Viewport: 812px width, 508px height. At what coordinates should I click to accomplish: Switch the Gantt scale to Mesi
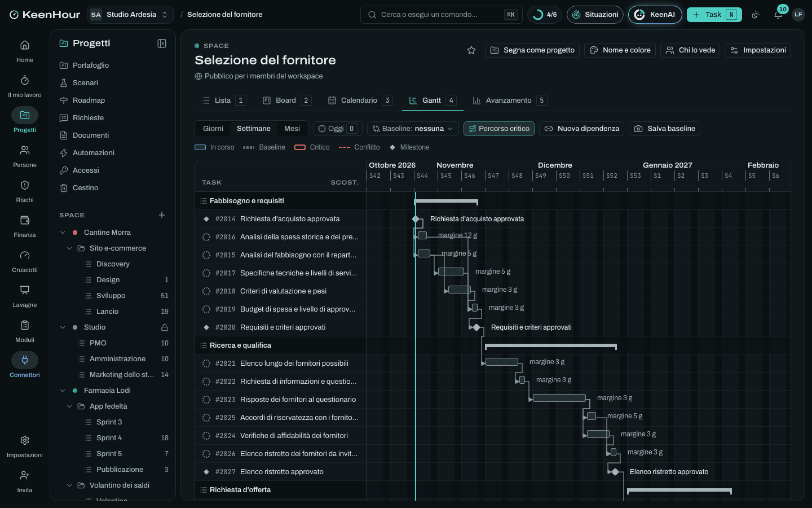[292, 129]
